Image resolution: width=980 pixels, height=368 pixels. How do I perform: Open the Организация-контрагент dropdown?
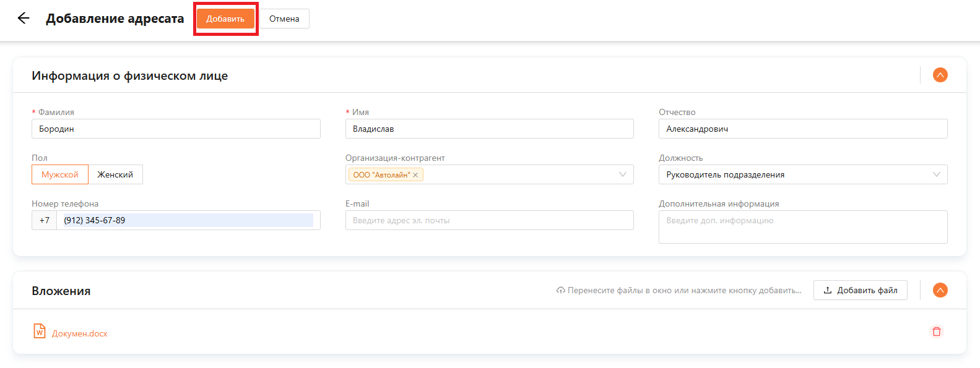(622, 174)
